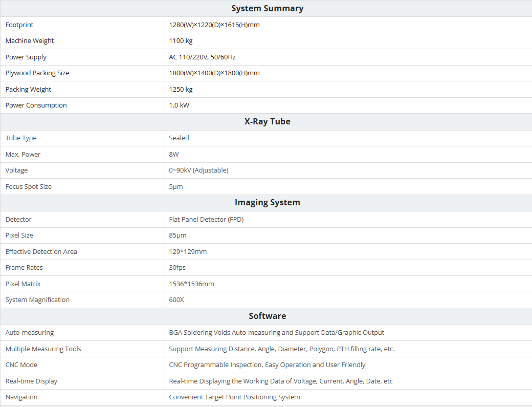Click the Sealed tube type value
532x407 pixels.
[179, 138]
